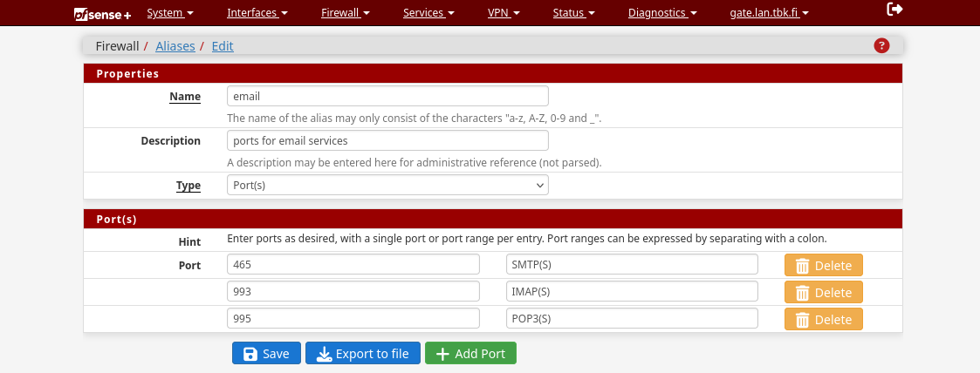This screenshot has width=980, height=373.
Task: Click the Description field label
Action: coord(171,141)
